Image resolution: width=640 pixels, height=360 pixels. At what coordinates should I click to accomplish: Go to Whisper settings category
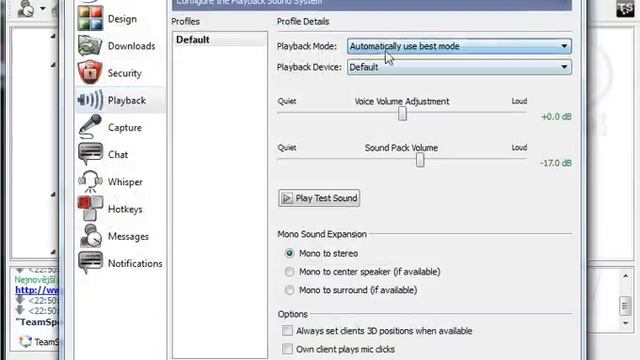125,182
